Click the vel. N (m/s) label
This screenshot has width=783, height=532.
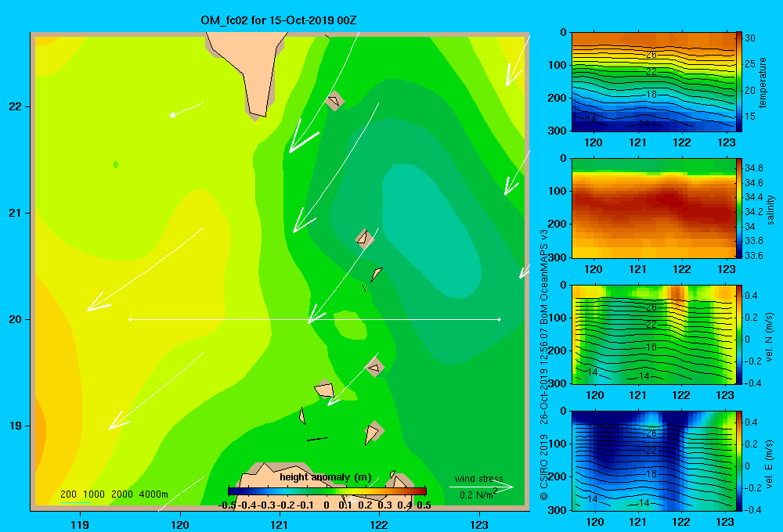click(x=770, y=337)
